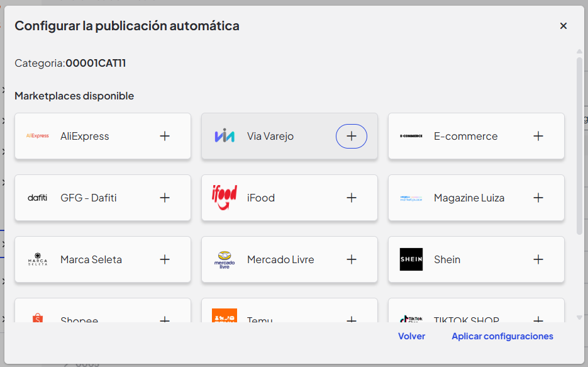Click the vertical scrollbar thumb in dialog
This screenshot has width=588, height=367.
click(x=579, y=146)
